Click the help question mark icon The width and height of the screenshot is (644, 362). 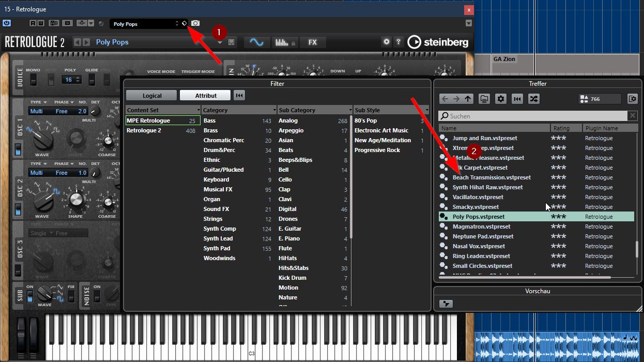pyautogui.click(x=398, y=42)
